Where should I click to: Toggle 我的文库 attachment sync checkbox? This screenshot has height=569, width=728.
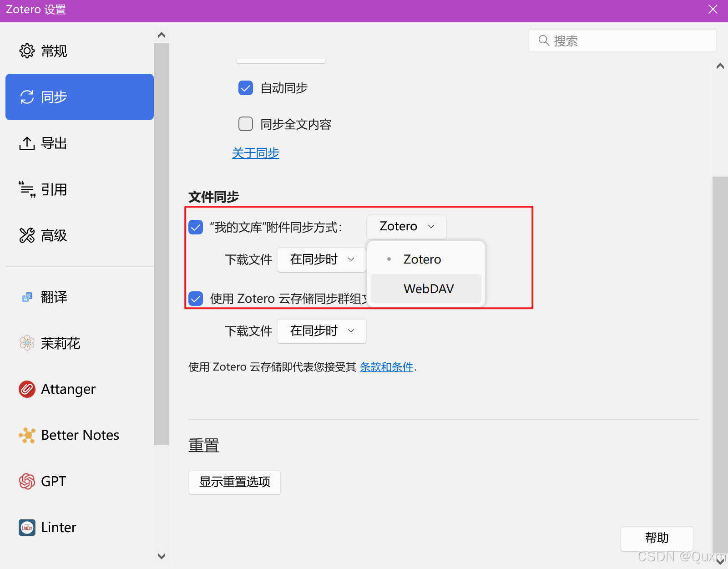[196, 227]
